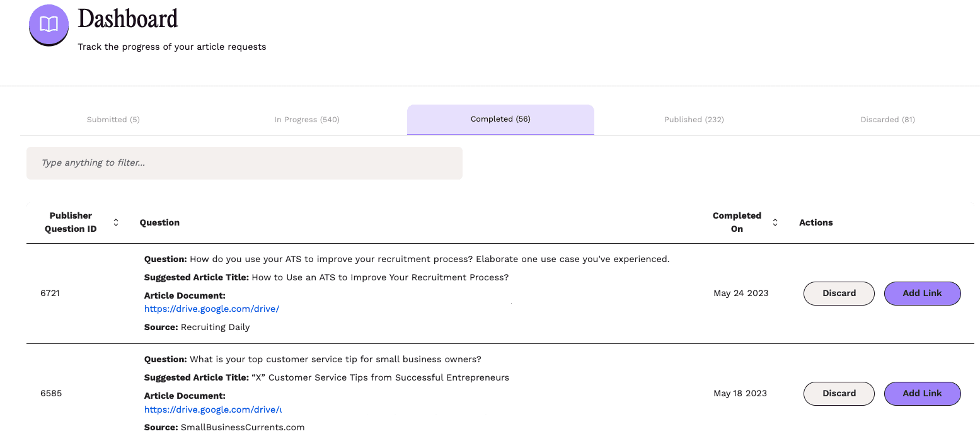
Task: Open the Published (232) tab
Action: tap(694, 120)
